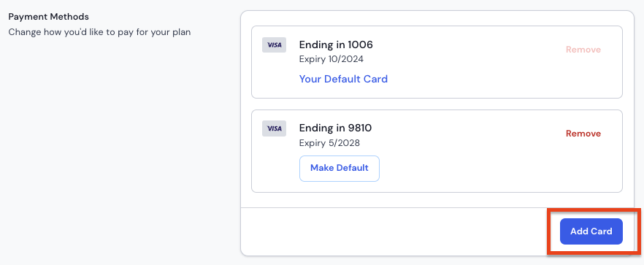Click the description about changing how you pay

tap(100, 32)
